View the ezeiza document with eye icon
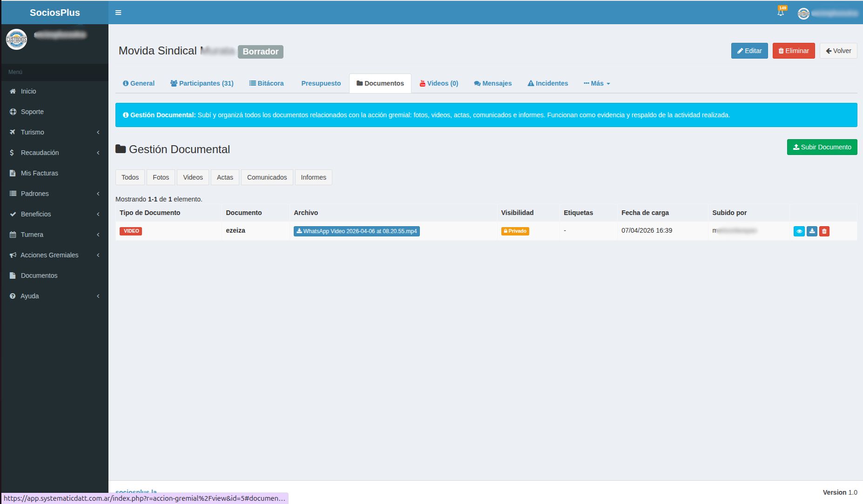The width and height of the screenshot is (863, 504). pyautogui.click(x=799, y=231)
